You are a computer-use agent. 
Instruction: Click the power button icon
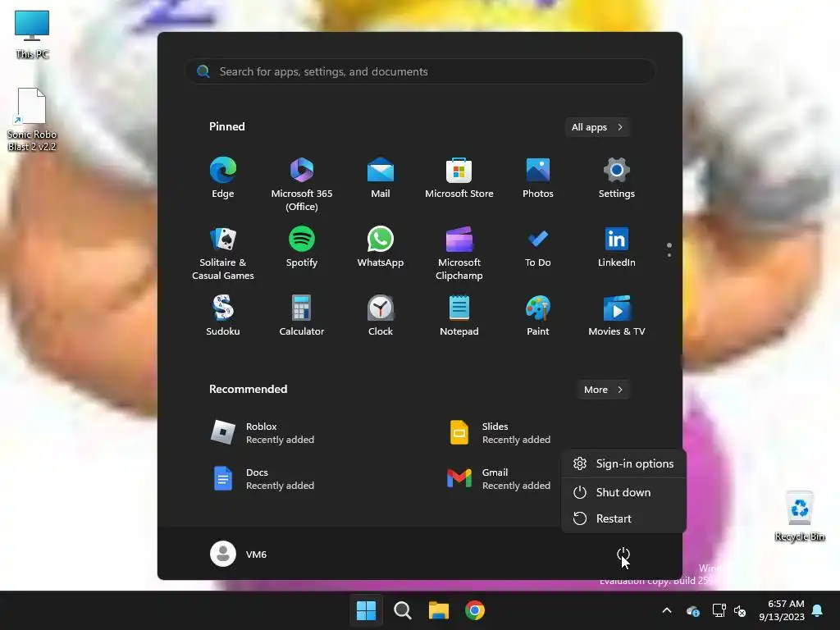point(623,554)
